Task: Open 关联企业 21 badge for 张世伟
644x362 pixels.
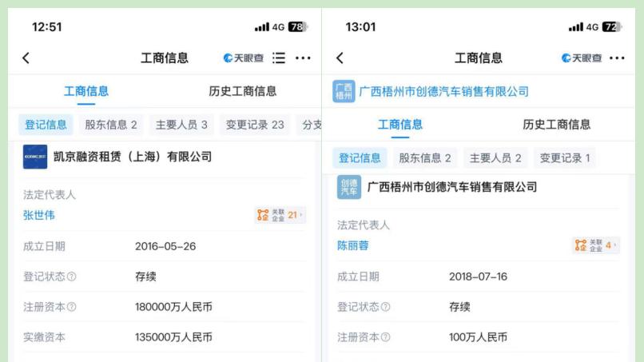Action: point(280,215)
